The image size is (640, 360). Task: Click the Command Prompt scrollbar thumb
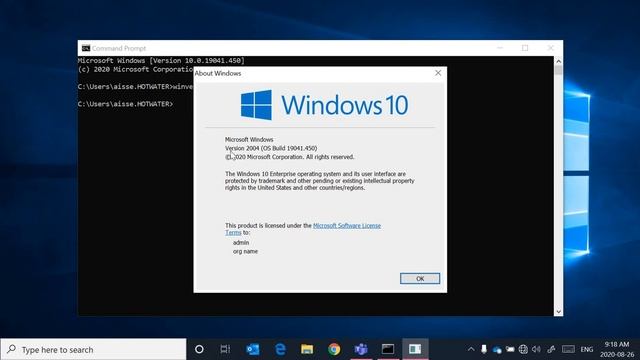point(558,70)
